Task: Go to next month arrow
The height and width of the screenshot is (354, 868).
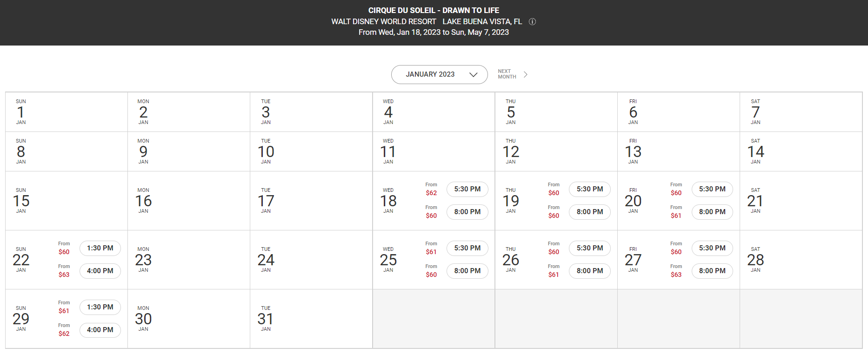Action: click(526, 74)
